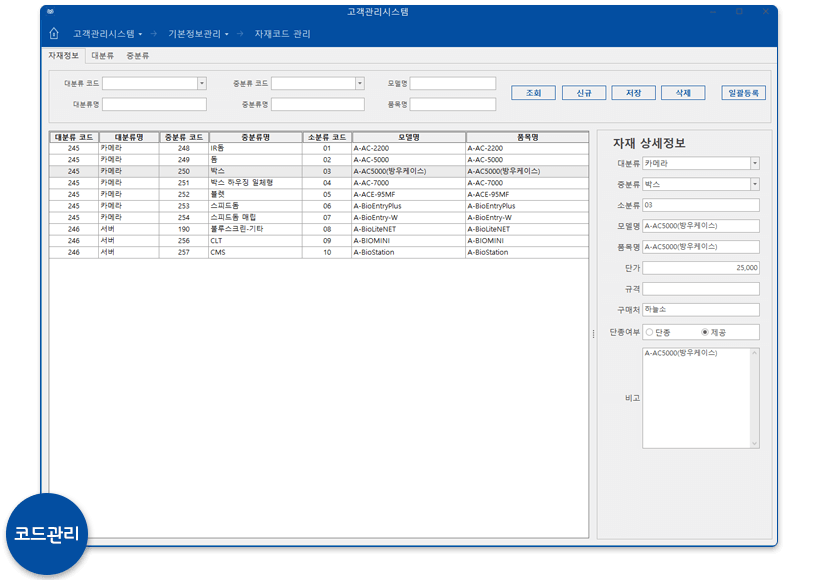Select the 제공 radio button
The height and width of the screenshot is (580, 815).
[705, 332]
